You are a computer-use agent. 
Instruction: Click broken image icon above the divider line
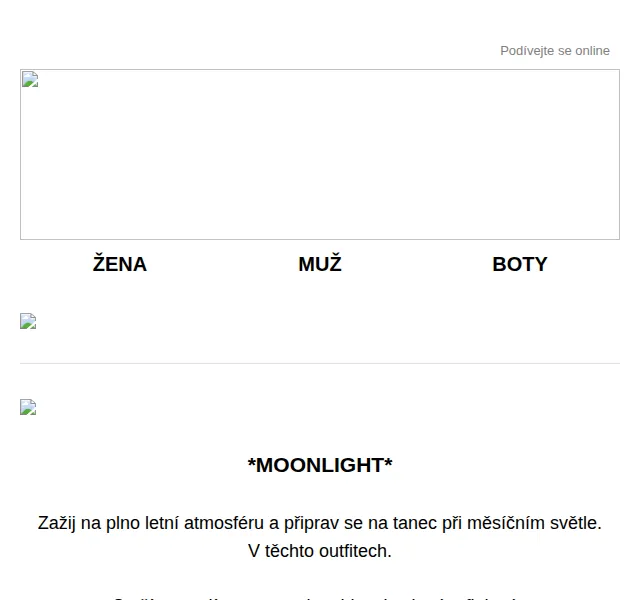pos(28,321)
